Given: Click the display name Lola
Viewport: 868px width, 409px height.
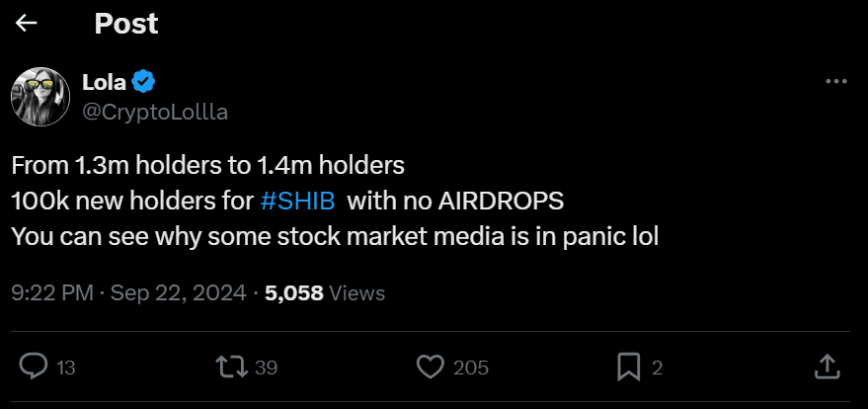Looking at the screenshot, I should pyautogui.click(x=104, y=82).
